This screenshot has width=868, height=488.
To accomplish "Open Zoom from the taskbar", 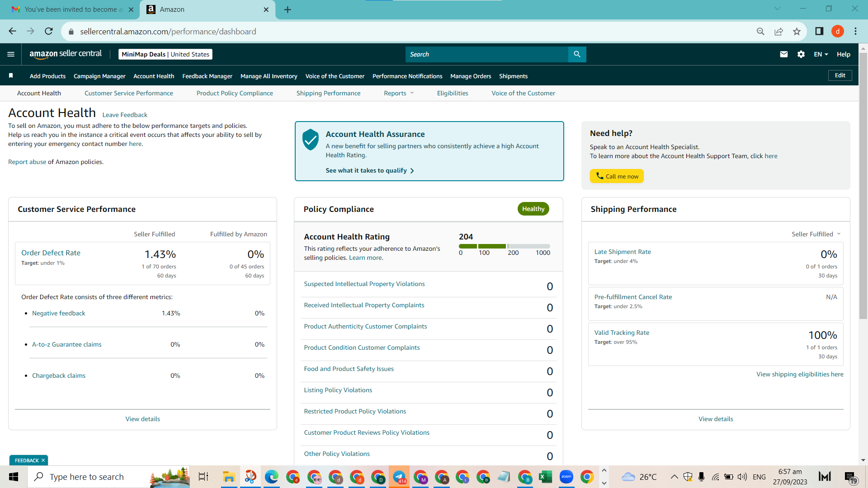I will pos(566,477).
